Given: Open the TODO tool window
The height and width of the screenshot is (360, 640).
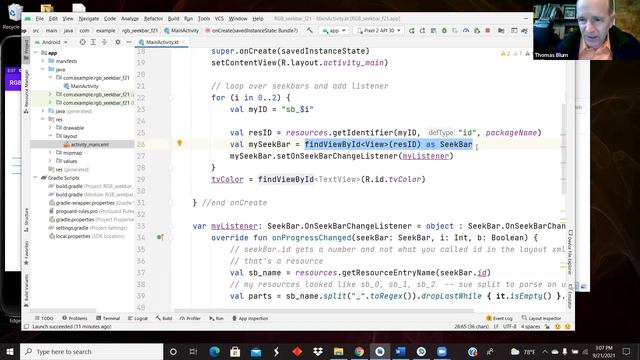Looking at the screenshot, I should point(44,318).
